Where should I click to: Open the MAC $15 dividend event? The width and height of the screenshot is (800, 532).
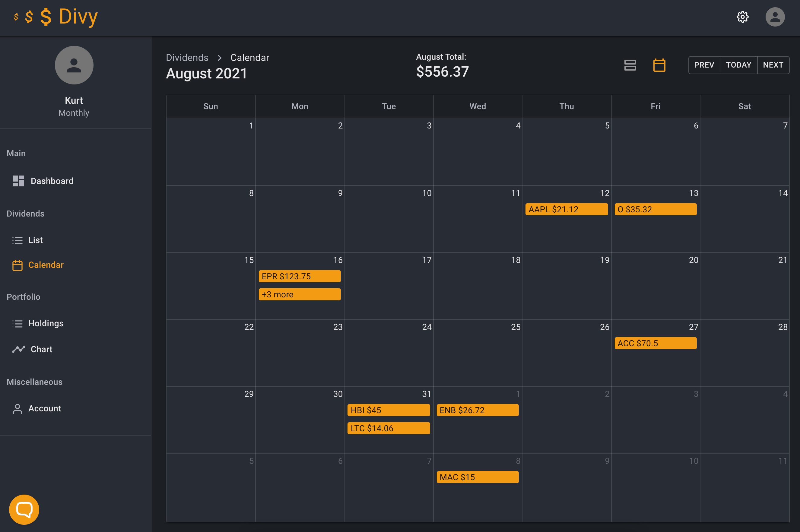477,477
